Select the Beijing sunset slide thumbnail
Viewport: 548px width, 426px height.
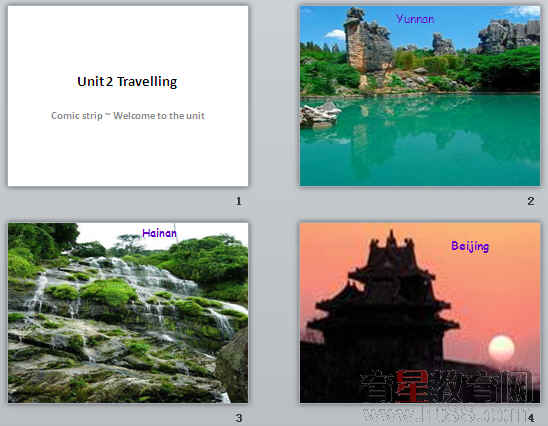pyautogui.click(x=420, y=313)
